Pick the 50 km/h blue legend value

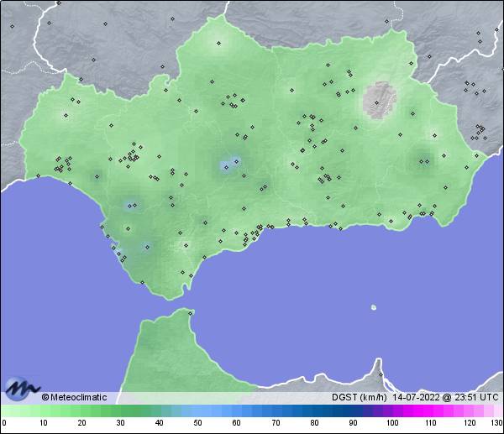click(197, 423)
